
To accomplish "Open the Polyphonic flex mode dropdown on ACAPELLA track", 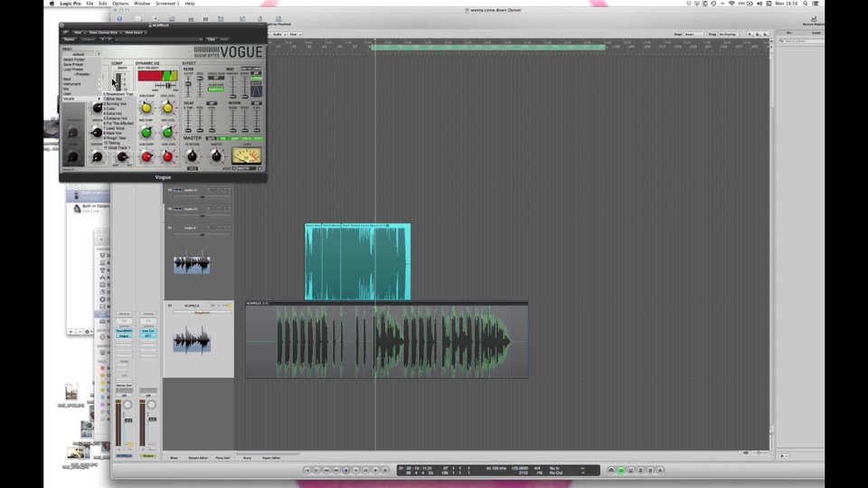I will click(202, 313).
